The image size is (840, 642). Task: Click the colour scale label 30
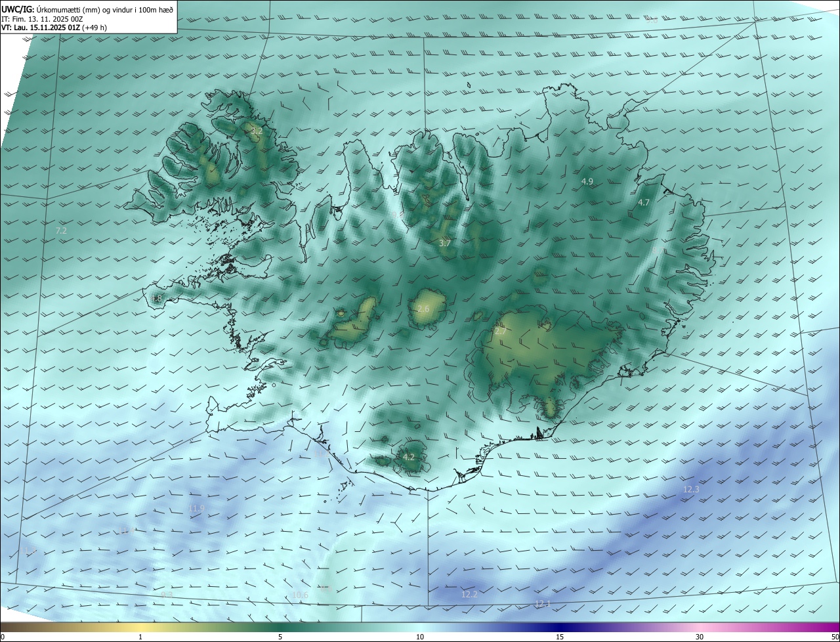pyautogui.click(x=700, y=637)
